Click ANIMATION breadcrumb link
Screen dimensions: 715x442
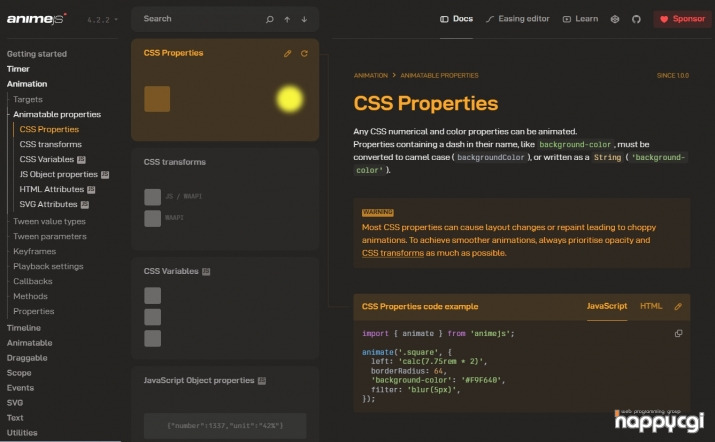click(x=371, y=76)
